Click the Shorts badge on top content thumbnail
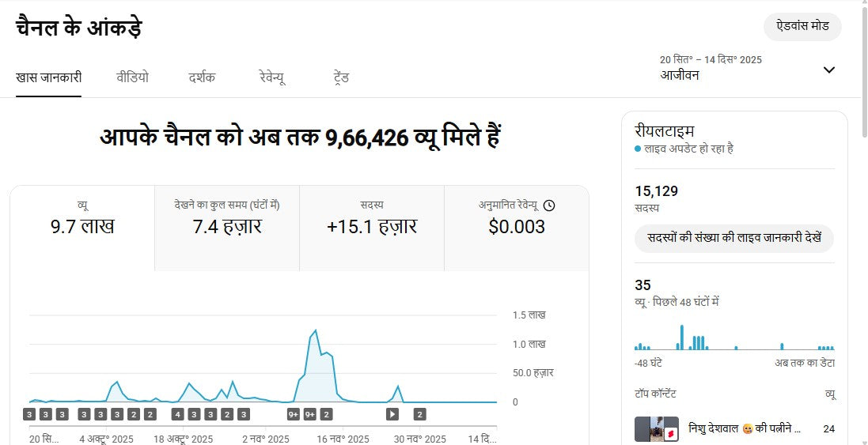 669,433
